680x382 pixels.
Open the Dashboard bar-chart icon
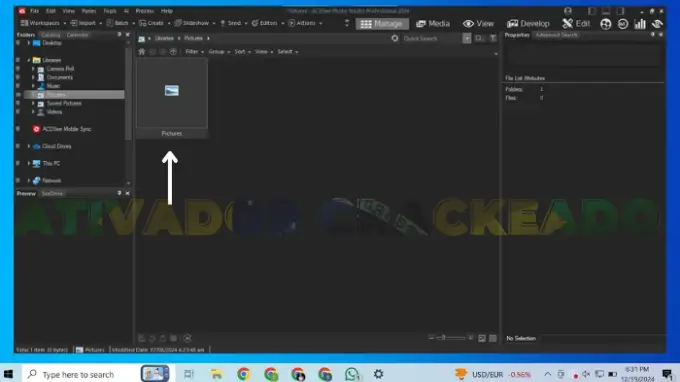pyautogui.click(x=640, y=24)
